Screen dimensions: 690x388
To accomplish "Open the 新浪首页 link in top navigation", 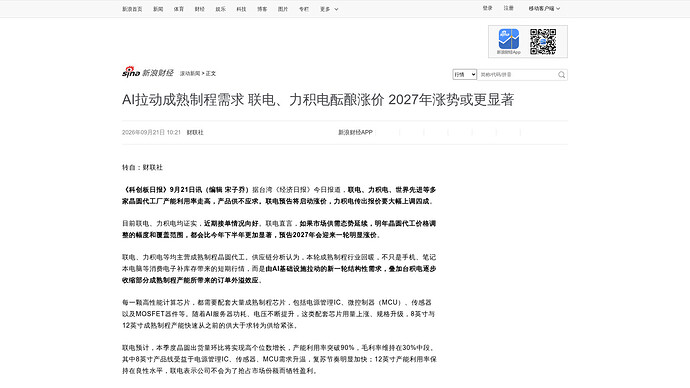I will coord(132,9).
